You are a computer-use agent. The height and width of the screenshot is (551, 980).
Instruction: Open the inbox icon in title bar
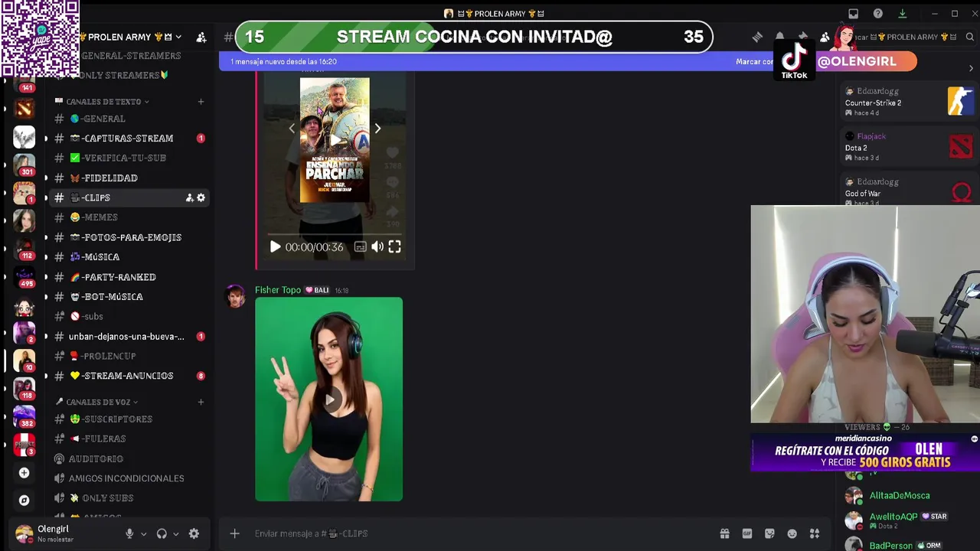(854, 14)
